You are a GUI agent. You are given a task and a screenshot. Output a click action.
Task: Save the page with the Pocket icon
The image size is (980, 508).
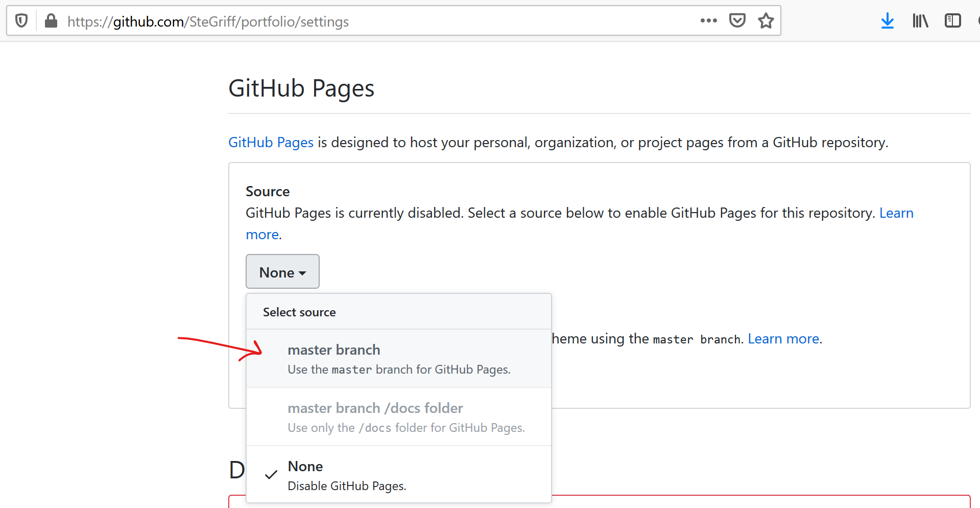(737, 21)
